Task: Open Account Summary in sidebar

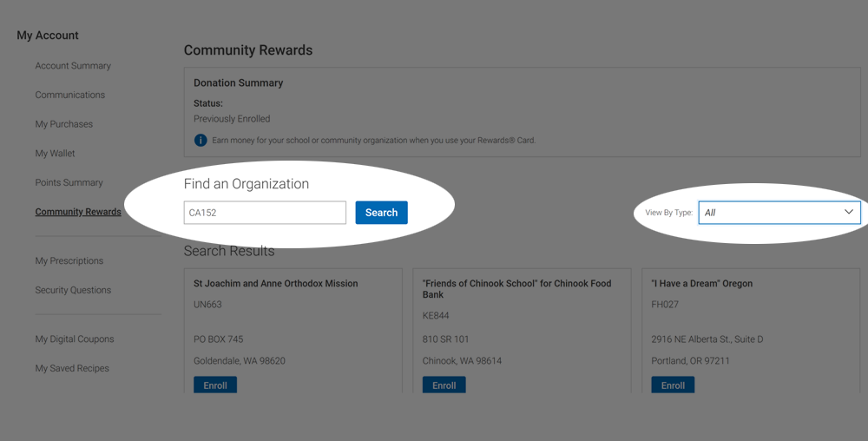Action: [x=73, y=65]
